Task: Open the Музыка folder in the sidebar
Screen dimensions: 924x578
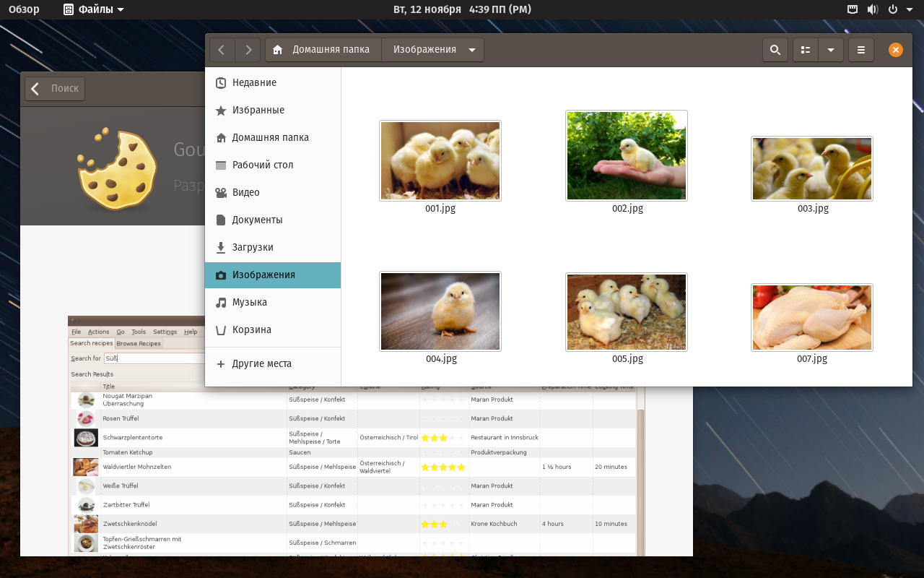Action: 273,302
